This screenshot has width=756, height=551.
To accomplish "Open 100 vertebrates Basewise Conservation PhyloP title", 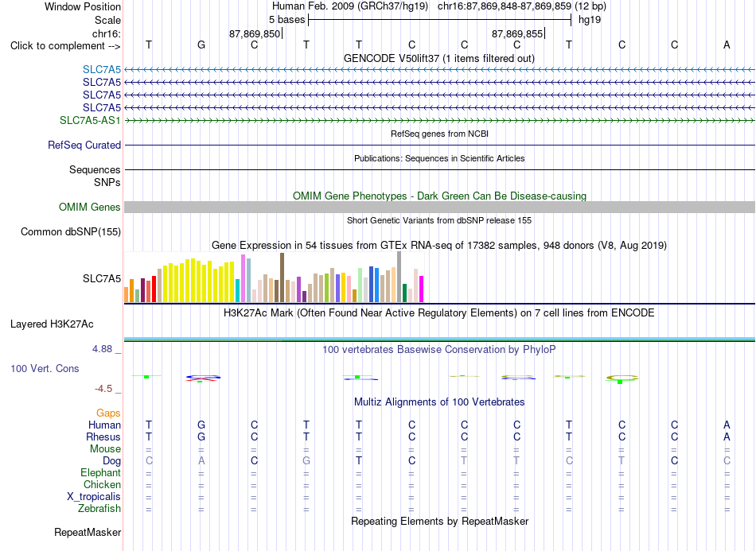I will coord(438,350).
